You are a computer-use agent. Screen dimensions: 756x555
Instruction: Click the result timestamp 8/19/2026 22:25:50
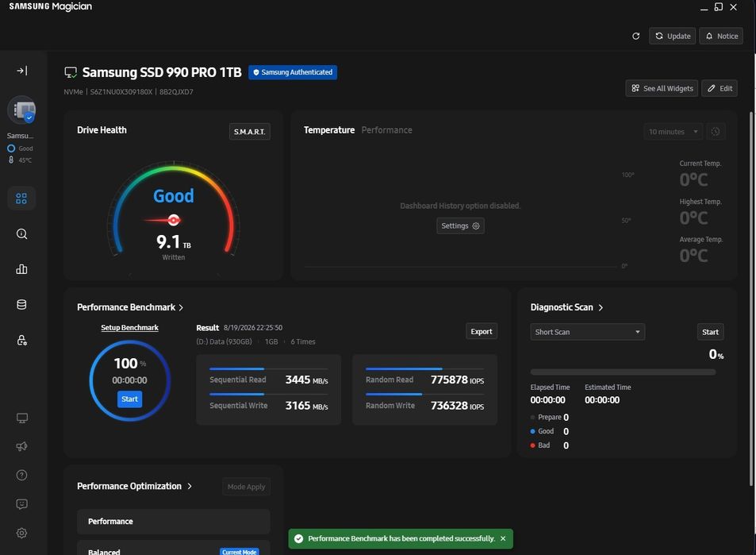pyautogui.click(x=253, y=328)
